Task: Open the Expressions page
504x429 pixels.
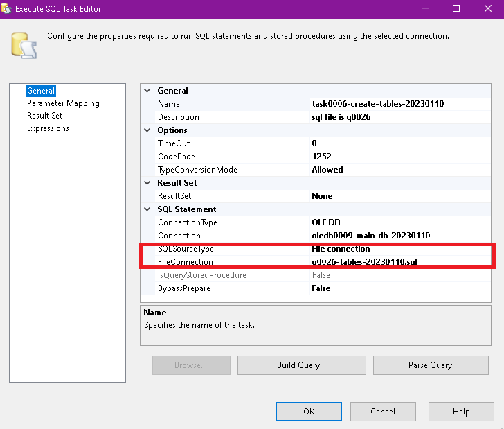Action: click(x=48, y=128)
